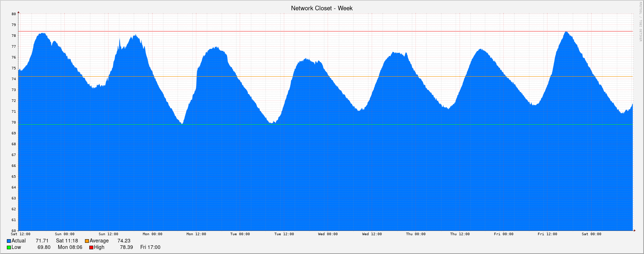644x254 pixels.
Task: Click the Low value 69.80
Action: pos(44,247)
